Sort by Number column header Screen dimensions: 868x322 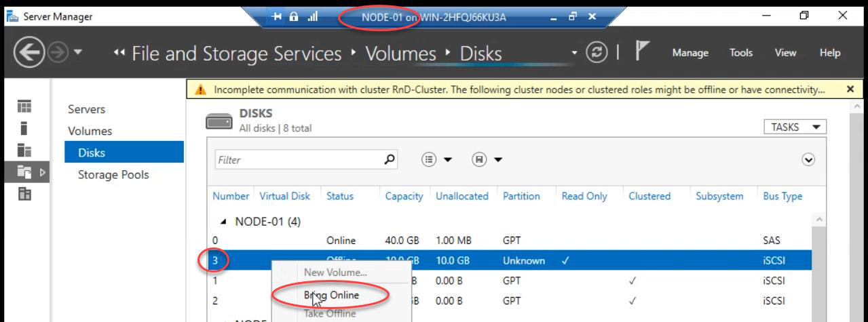coord(231,196)
